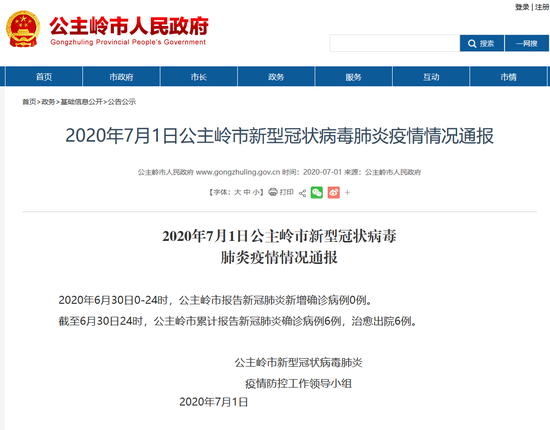550x430 pixels.
Task: Click the paragraph about 治愈出院6例
Action: [x=238, y=321]
